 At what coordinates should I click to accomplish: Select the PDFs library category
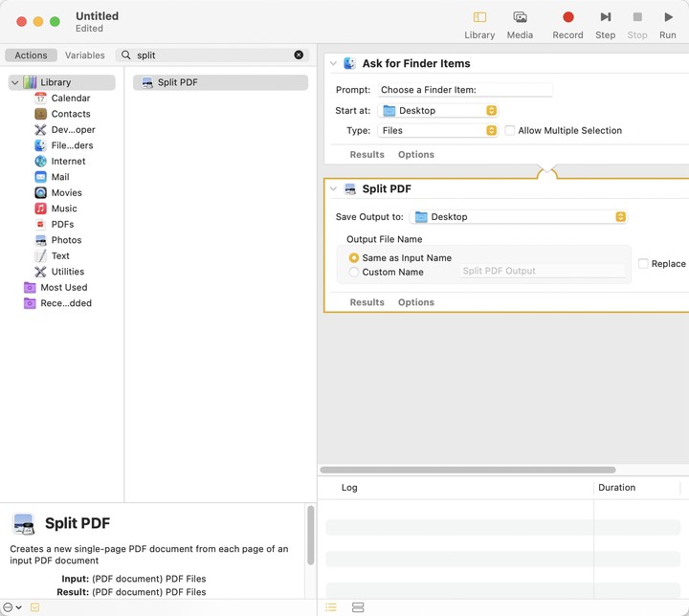[x=62, y=224]
